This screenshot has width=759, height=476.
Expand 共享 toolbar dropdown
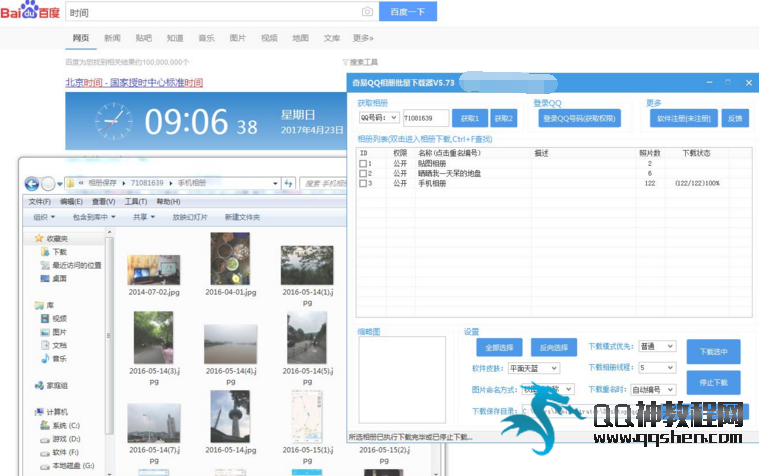pos(144,217)
